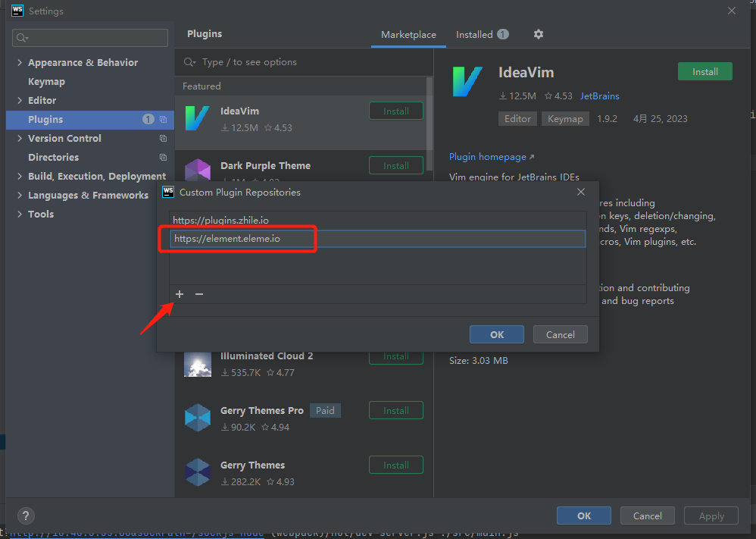Click the minus icon to remove repository
Viewport: 756px width, 539px height.
(x=199, y=294)
